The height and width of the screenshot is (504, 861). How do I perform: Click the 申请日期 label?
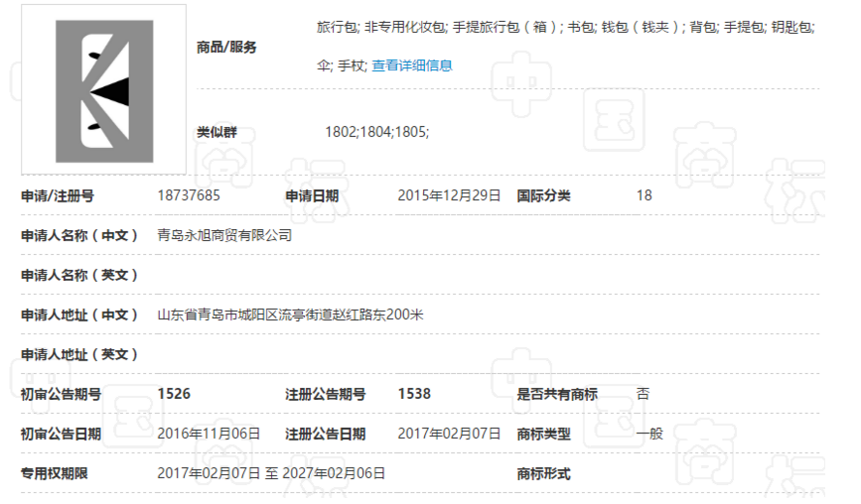coord(312,195)
